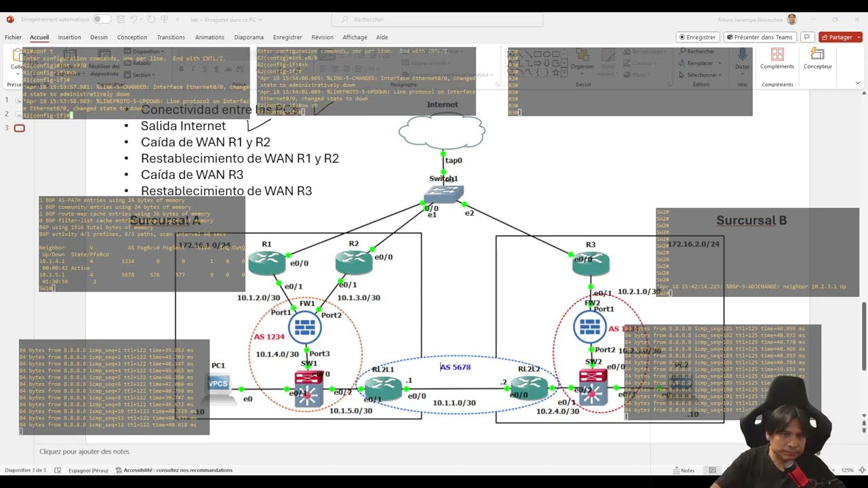Open the Sélectionner dropdown

click(699, 75)
